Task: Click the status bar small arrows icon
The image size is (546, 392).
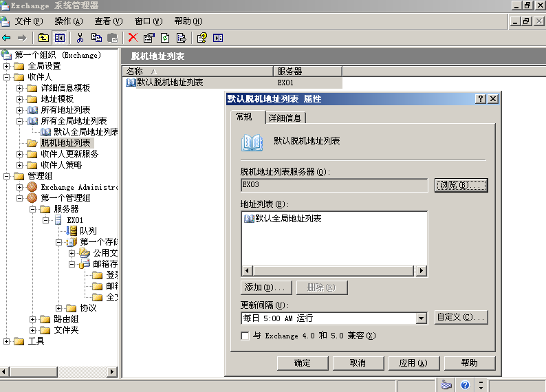Action: coord(481,385)
